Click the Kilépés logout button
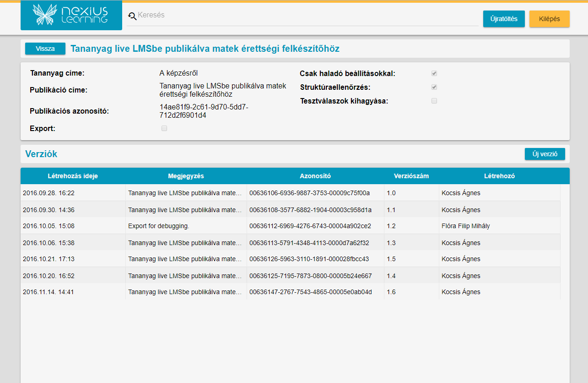 [549, 19]
